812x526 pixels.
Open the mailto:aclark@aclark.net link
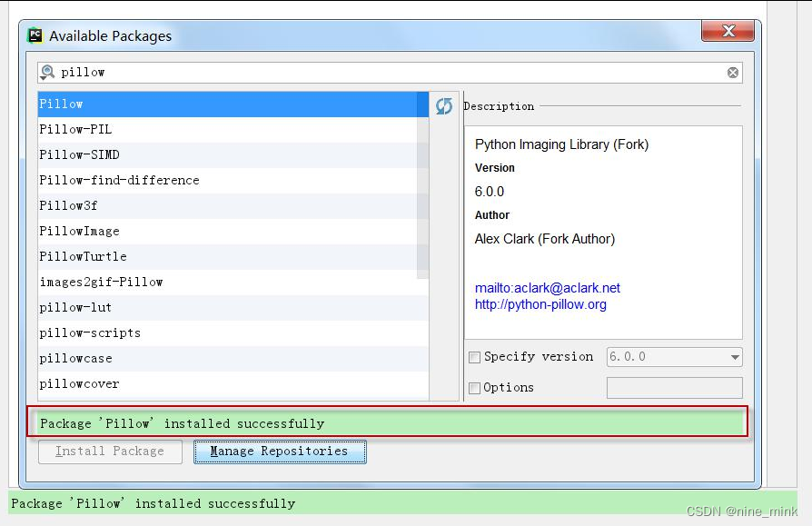tap(548, 288)
